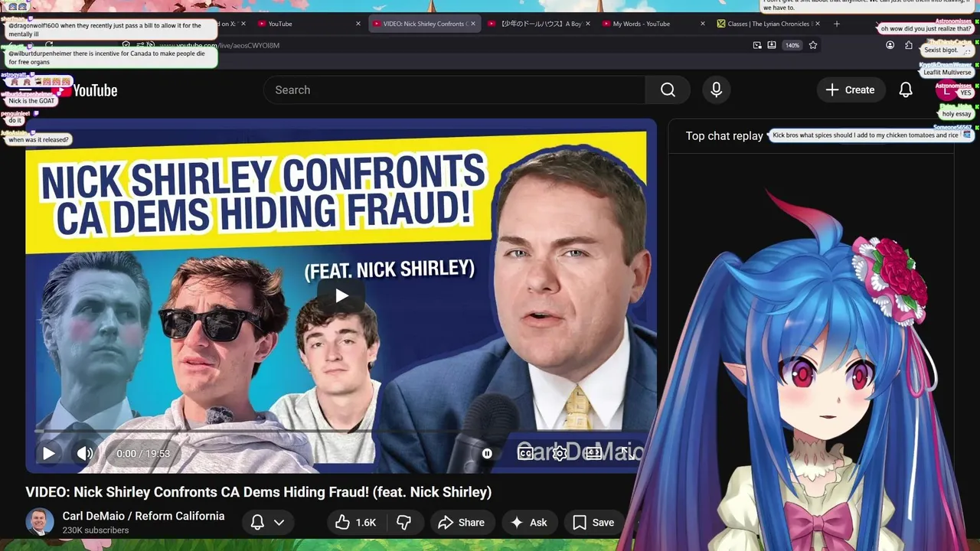
Task: Close the plain YouTube tab
Action: coord(358,24)
